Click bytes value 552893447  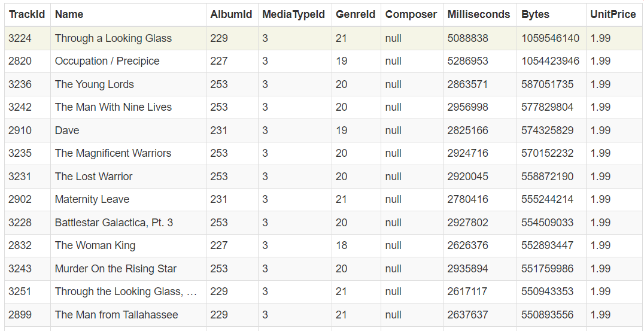(547, 245)
